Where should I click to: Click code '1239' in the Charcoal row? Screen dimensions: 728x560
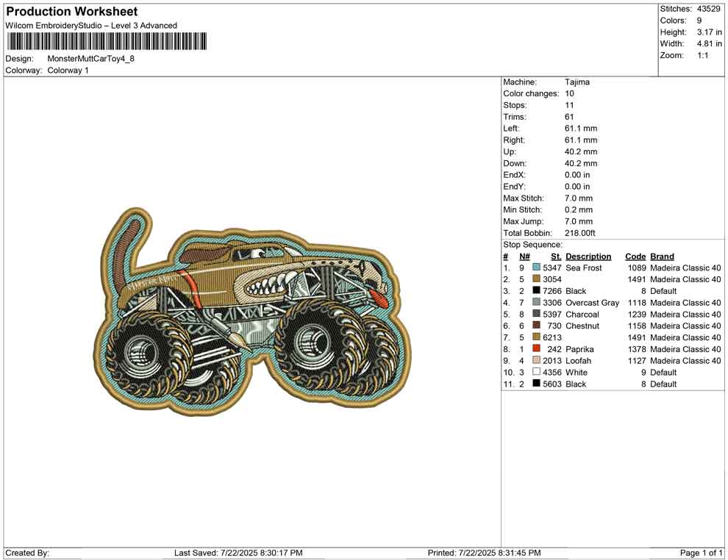pos(637,314)
